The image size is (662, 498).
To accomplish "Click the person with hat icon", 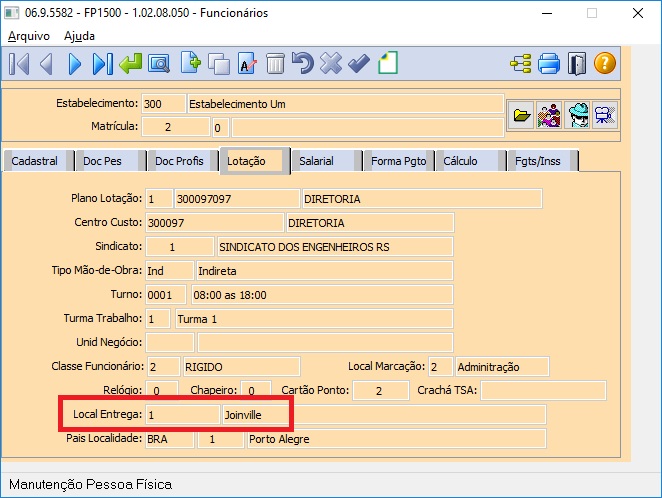I will click(x=578, y=115).
